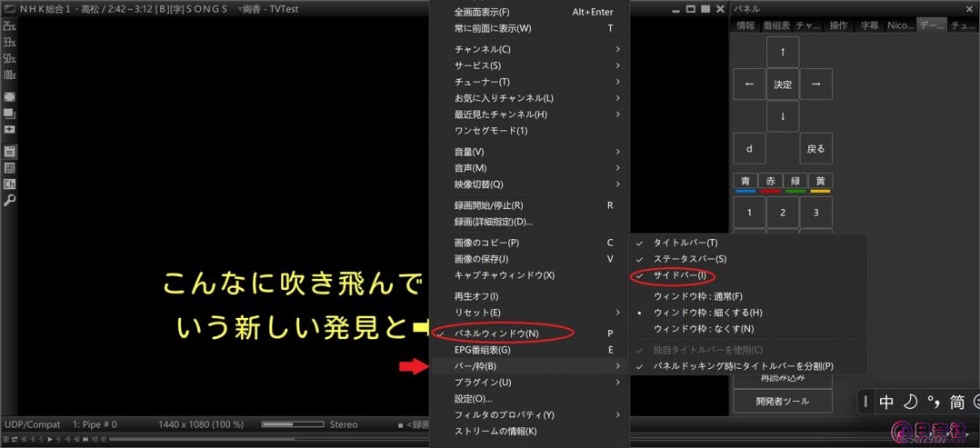
Task: Click the status bar volume slider
Action: (292, 424)
